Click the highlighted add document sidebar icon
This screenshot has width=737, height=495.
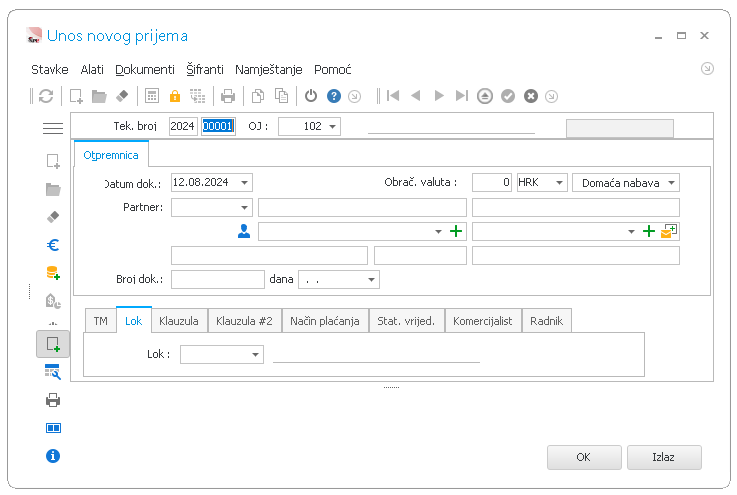pos(53,344)
